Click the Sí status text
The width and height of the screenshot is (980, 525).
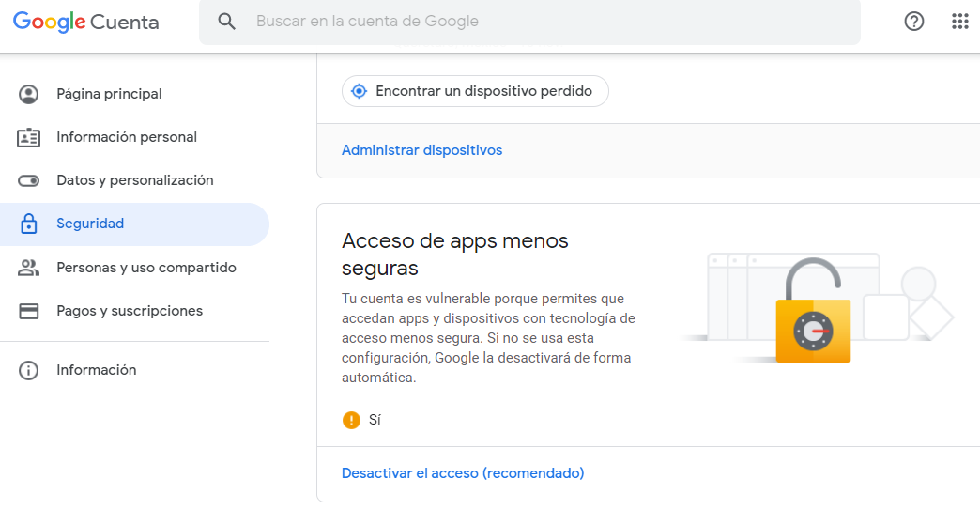375,420
